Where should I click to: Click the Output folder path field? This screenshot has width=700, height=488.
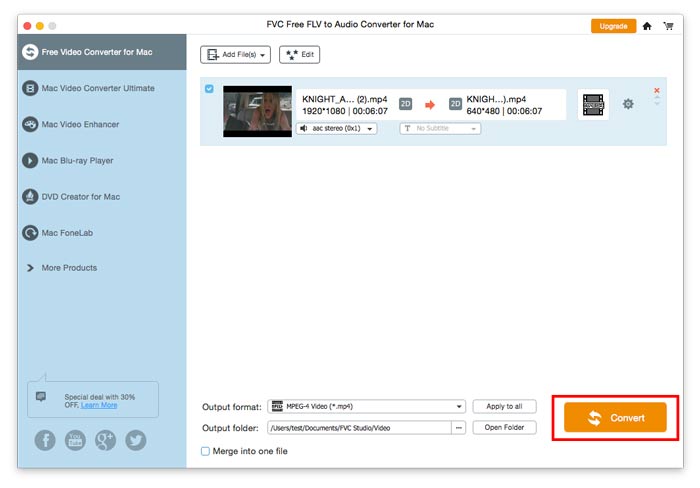click(359, 428)
